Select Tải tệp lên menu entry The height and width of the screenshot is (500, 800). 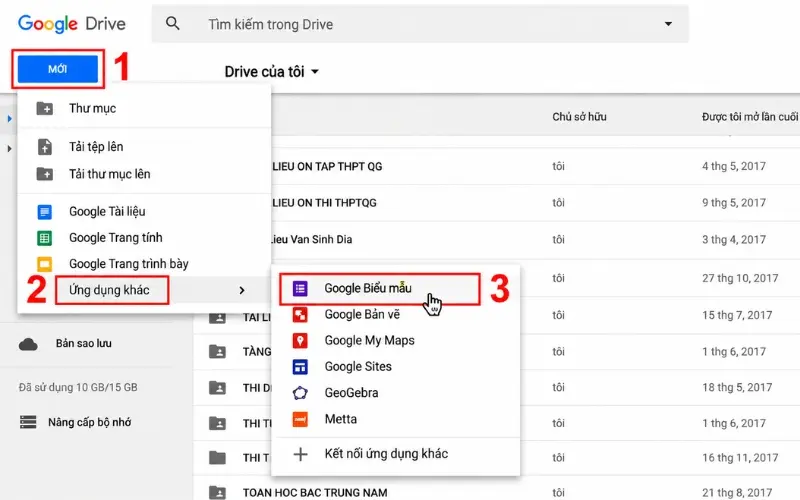point(144,147)
